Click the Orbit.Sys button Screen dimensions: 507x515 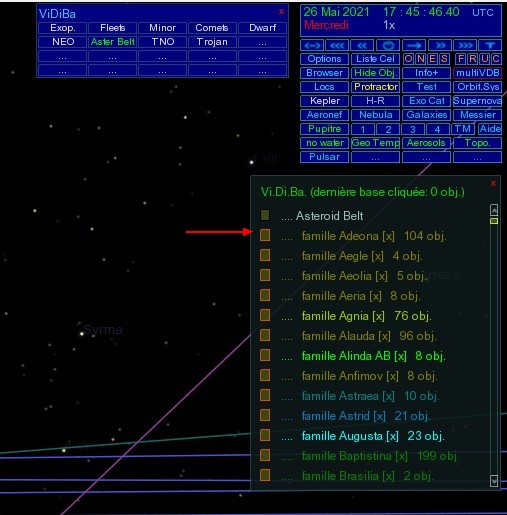(x=477, y=87)
